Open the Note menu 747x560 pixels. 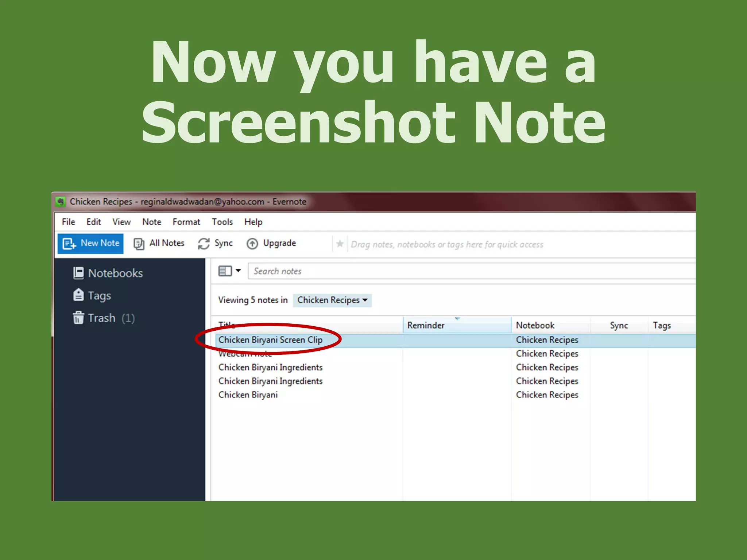[x=152, y=222]
